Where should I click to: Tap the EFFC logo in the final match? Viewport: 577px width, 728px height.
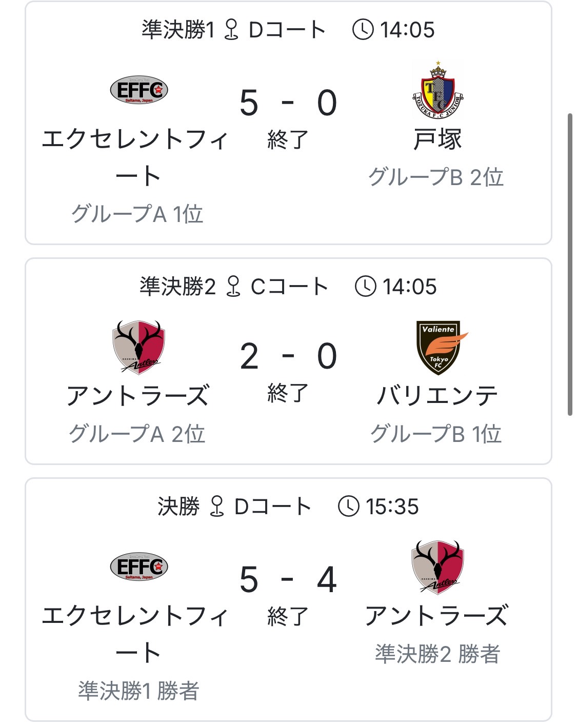(139, 567)
